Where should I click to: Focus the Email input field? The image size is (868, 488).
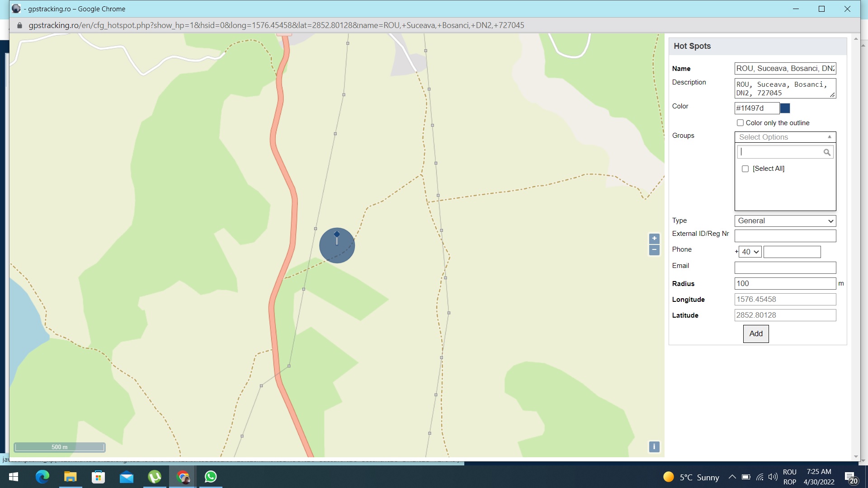point(785,268)
